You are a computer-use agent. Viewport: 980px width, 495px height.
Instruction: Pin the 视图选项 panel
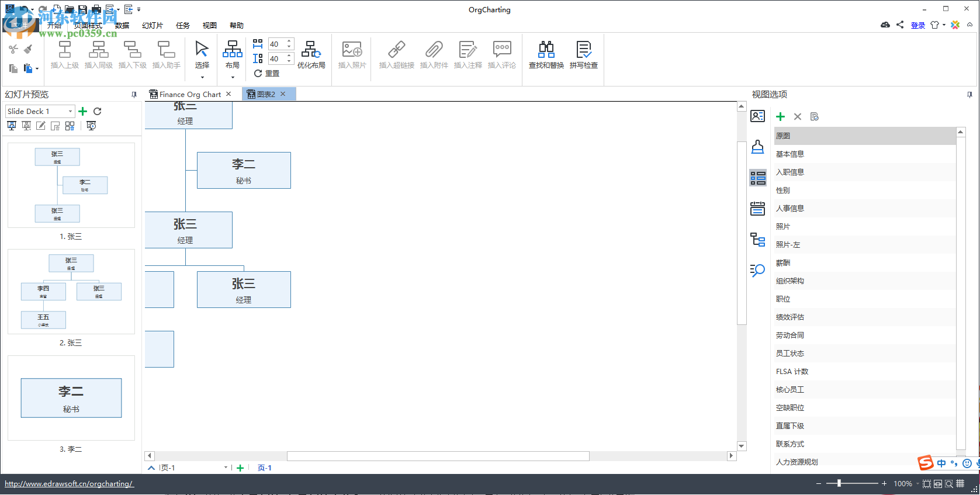(x=969, y=94)
